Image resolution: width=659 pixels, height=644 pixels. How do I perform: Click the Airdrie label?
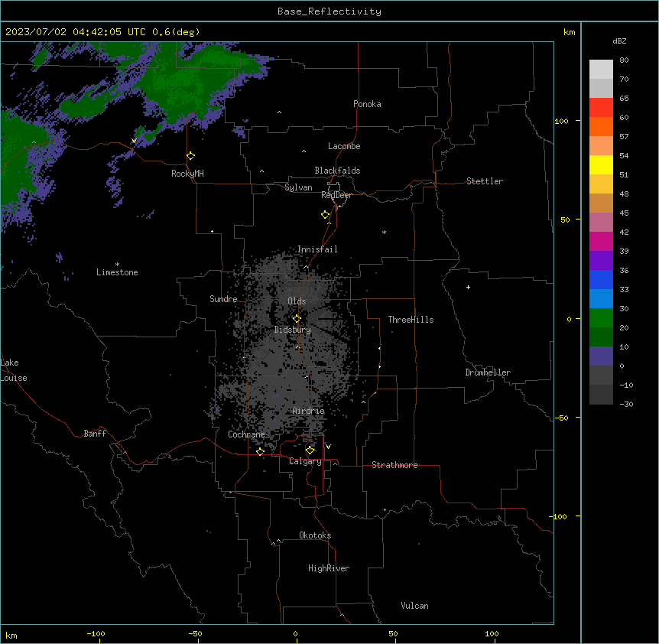tap(308, 411)
